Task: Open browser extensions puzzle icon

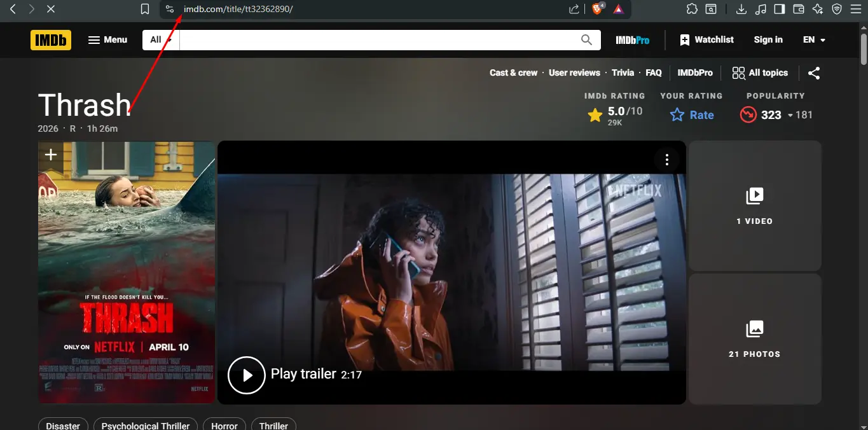Action: (692, 9)
